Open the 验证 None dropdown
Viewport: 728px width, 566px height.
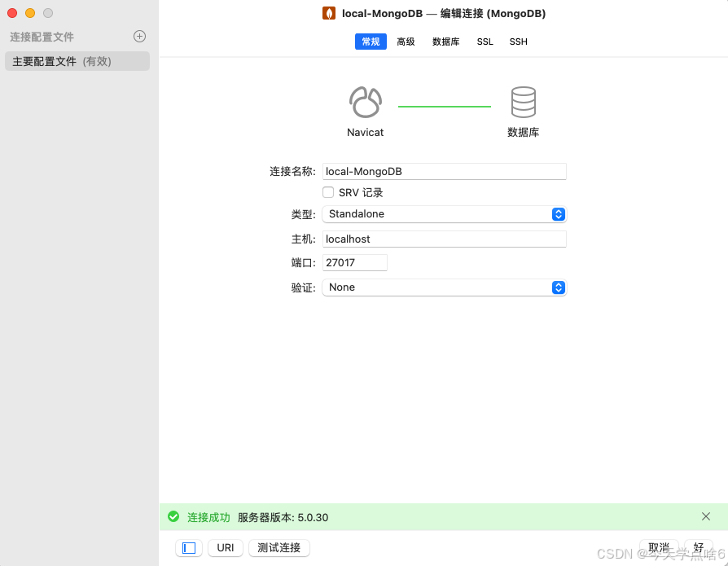click(445, 287)
